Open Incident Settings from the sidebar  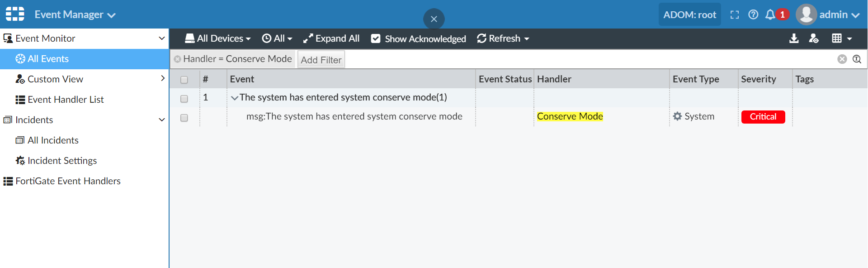[62, 160]
